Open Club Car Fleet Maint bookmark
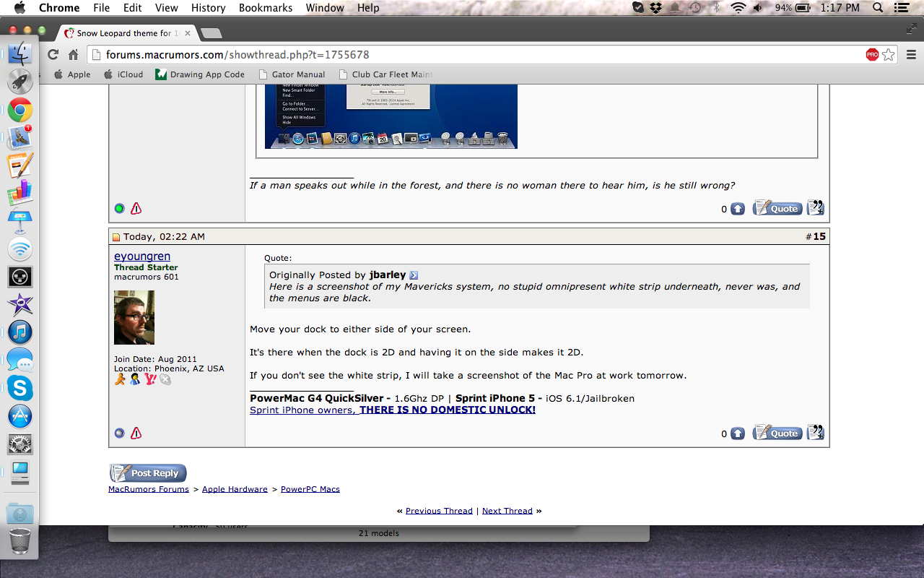Viewport: 924px width, 578px height. pos(385,74)
